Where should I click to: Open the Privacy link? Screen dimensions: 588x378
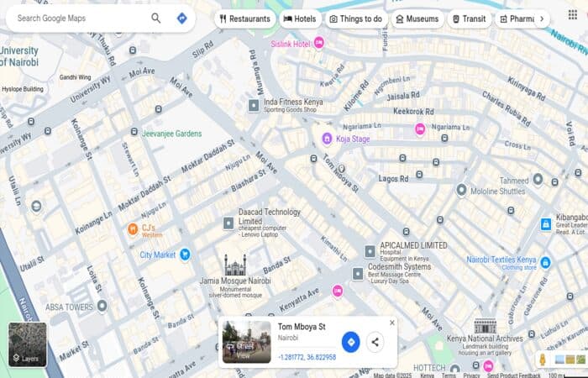pyautogui.click(x=471, y=375)
